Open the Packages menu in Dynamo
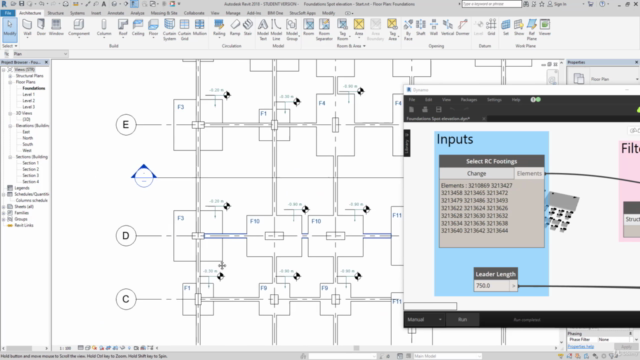The image size is (640, 360). pyautogui.click(x=469, y=100)
